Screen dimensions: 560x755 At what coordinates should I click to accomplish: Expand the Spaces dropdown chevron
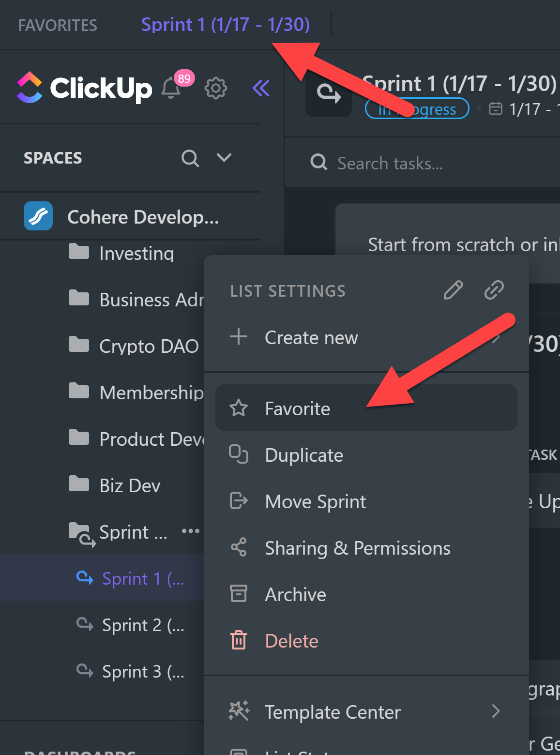click(224, 158)
